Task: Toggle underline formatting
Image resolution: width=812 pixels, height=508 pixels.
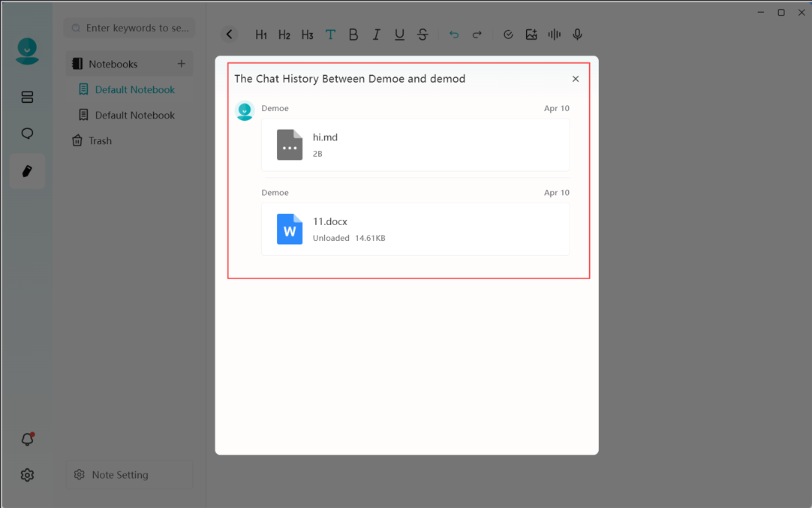Action: click(x=399, y=35)
